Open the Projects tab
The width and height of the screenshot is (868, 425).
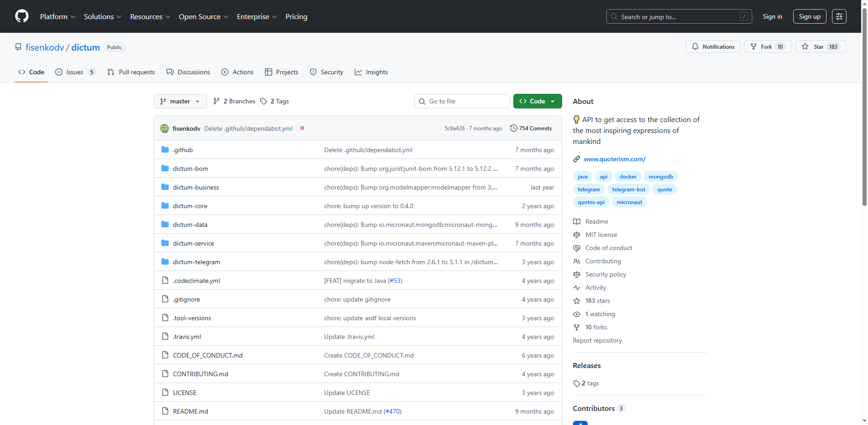point(281,72)
